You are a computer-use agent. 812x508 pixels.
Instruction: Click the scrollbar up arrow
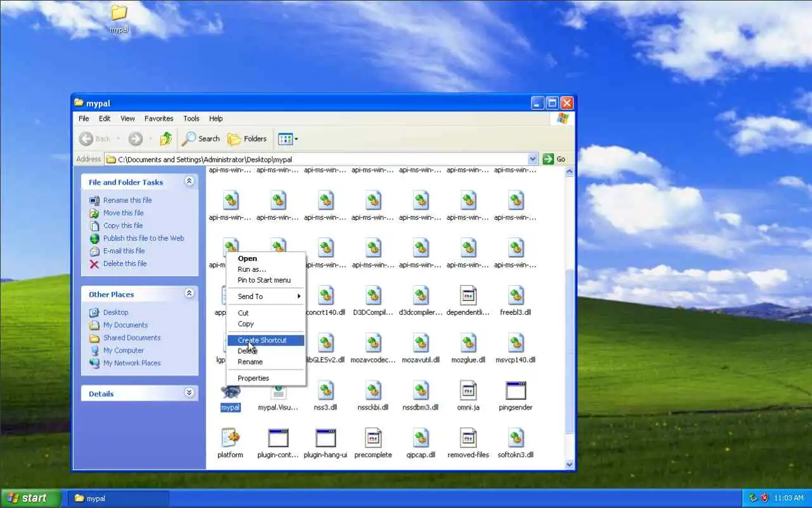pos(569,171)
